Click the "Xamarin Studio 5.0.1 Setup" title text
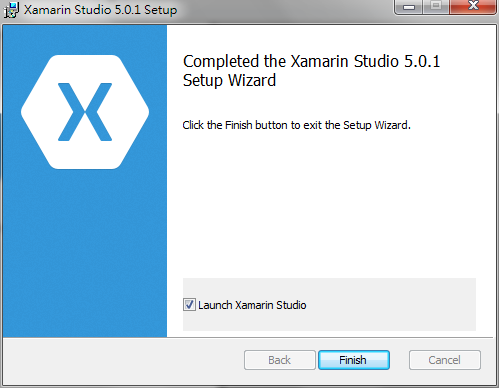499x388 pixels. 100,10
